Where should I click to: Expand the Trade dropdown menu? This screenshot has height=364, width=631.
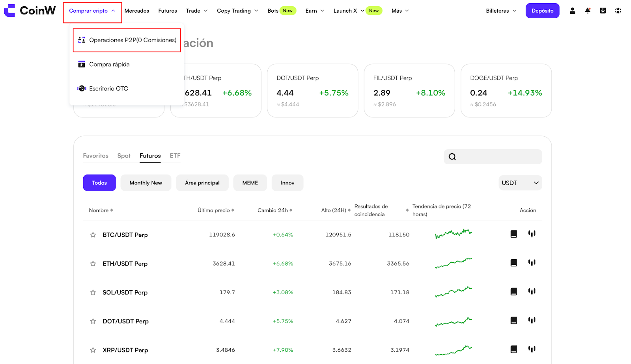[197, 11]
